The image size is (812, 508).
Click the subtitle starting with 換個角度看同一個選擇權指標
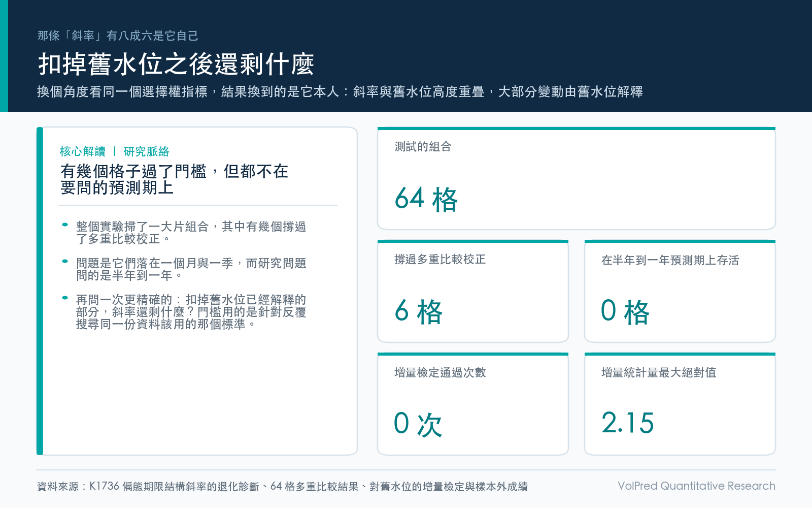click(x=340, y=91)
